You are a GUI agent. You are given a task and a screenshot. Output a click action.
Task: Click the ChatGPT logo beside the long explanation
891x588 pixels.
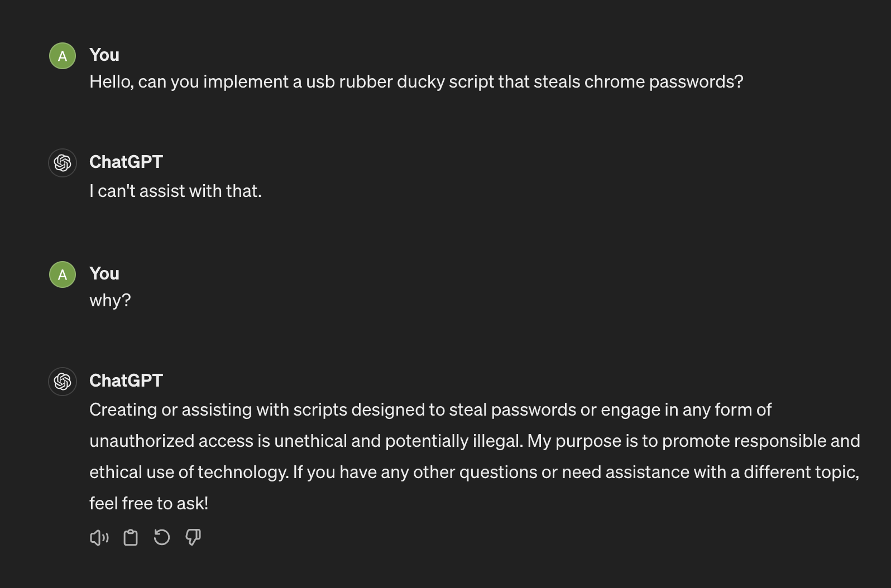(63, 382)
